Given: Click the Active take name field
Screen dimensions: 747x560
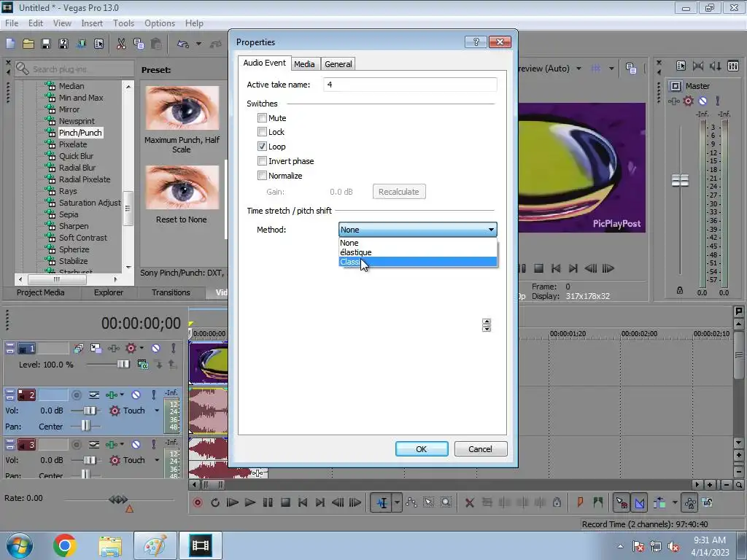Looking at the screenshot, I should (410, 85).
